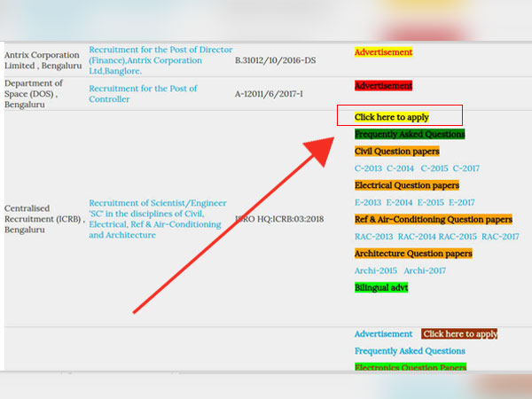Image resolution: width=532 pixels, height=399 pixels.
Task: Select the text B.31012/10/2016-DS
Action: coord(275,60)
